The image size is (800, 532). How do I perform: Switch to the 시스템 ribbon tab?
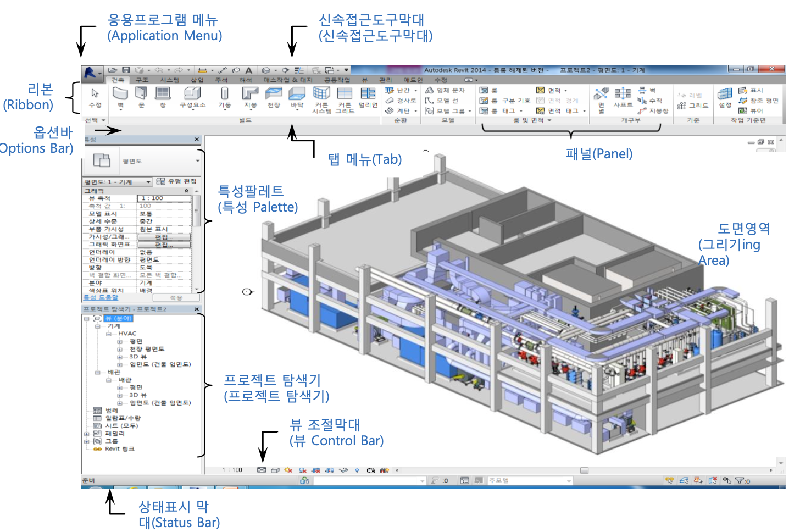(170, 80)
